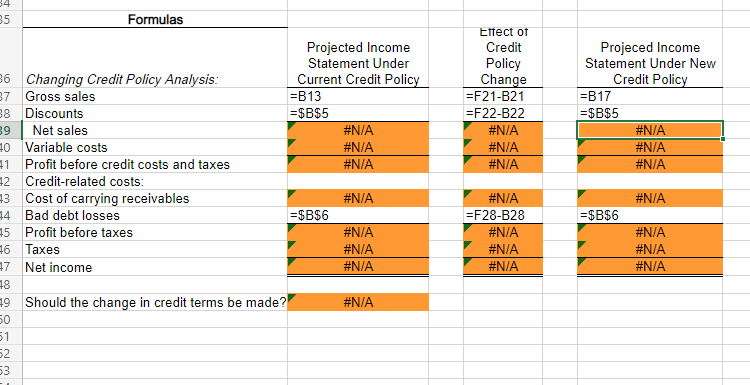Click the Gross sales row label
This screenshot has height=385, width=750.
60,97
